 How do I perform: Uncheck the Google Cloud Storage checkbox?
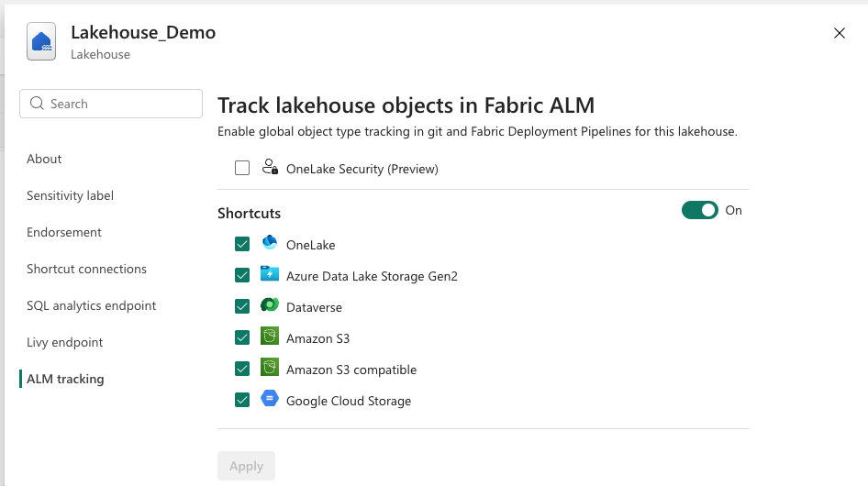point(242,400)
